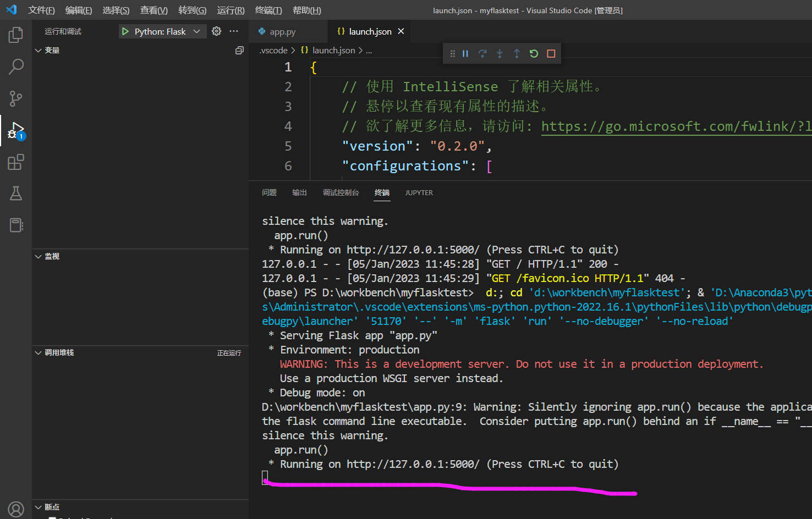This screenshot has height=519, width=812.
Task: Click the 运行和调试 panel title
Action: tap(63, 32)
